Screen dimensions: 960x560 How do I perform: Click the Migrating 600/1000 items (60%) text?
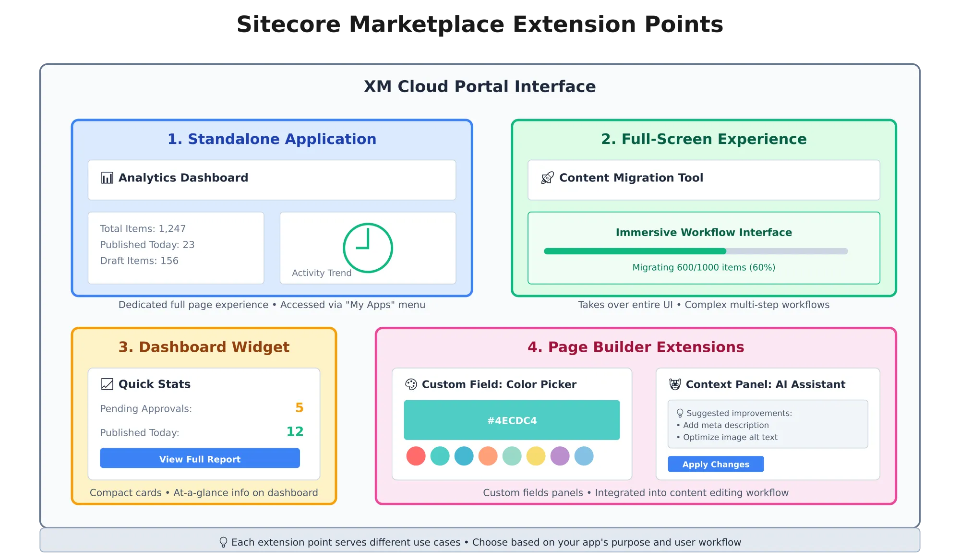tap(704, 267)
